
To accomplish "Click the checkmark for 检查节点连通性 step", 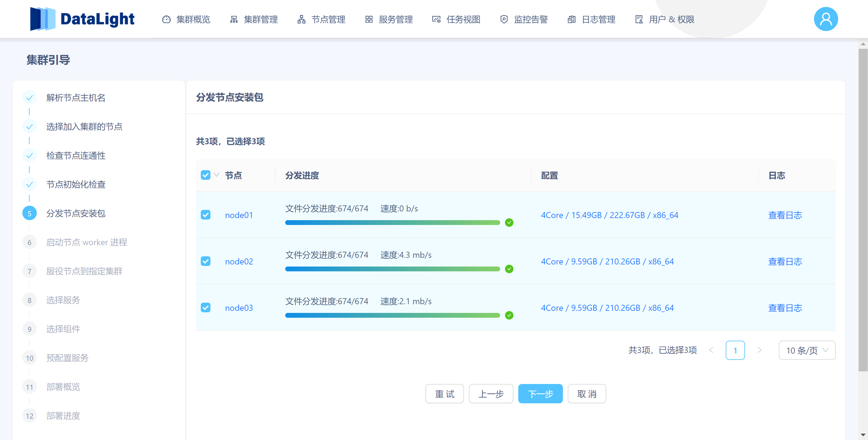I will point(29,155).
